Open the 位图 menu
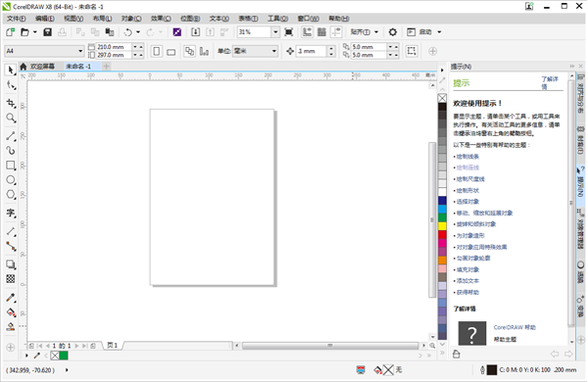Screen dimensions: 588x382 click(190, 19)
